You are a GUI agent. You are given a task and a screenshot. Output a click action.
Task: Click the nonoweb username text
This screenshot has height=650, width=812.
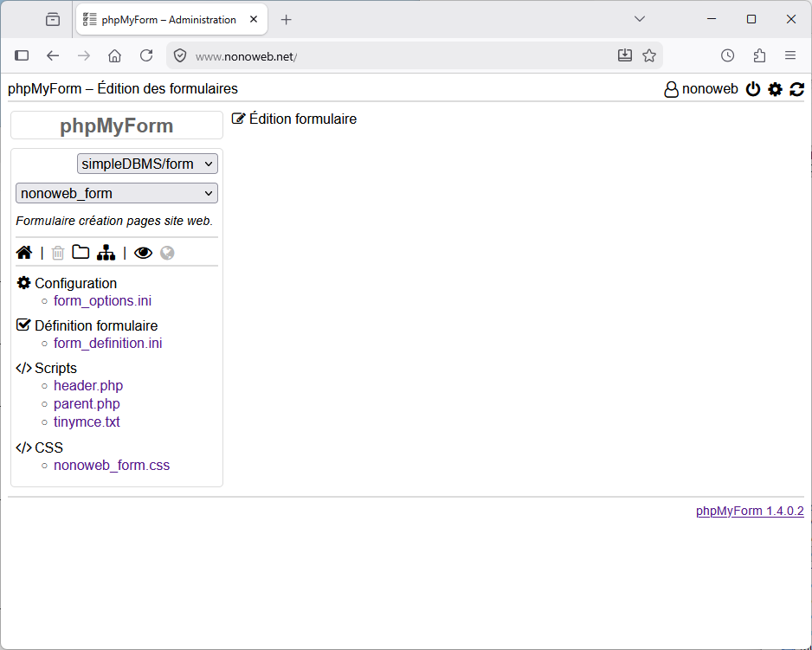tap(710, 89)
